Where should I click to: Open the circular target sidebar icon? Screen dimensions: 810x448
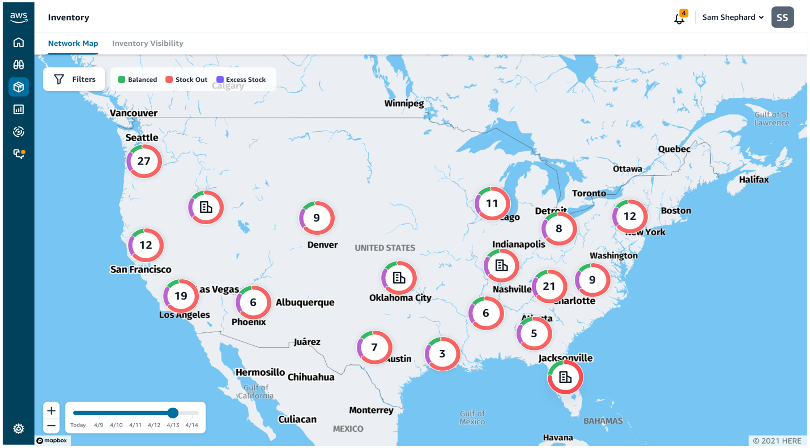coord(19,132)
